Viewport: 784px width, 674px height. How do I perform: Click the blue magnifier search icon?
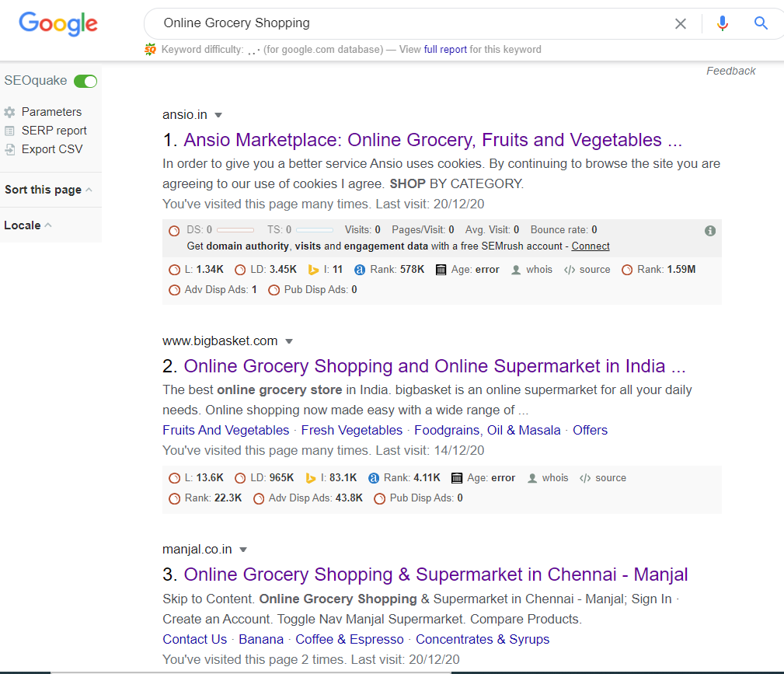(x=761, y=23)
